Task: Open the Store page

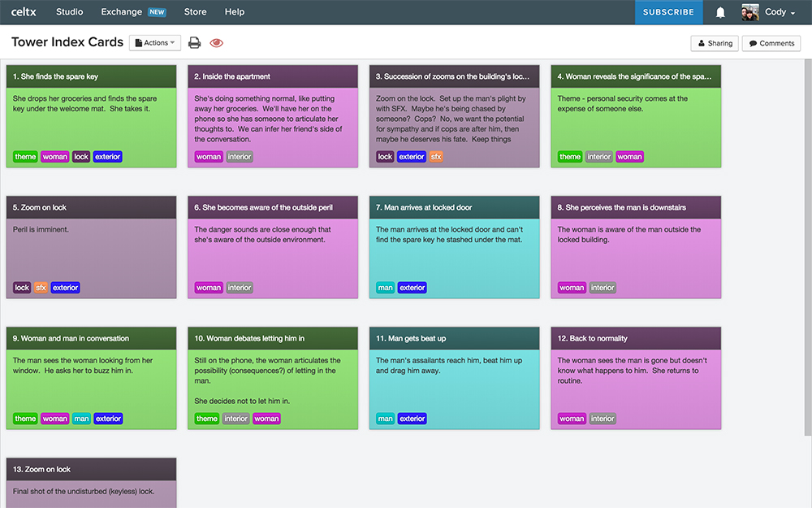Action: click(195, 12)
